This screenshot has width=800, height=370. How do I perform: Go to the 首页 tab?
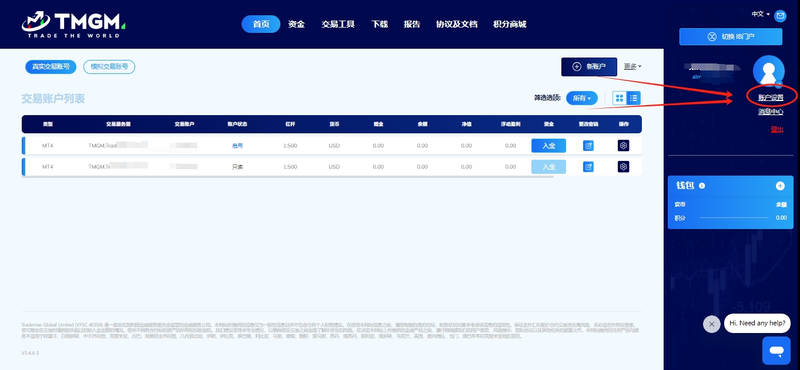[x=261, y=24]
